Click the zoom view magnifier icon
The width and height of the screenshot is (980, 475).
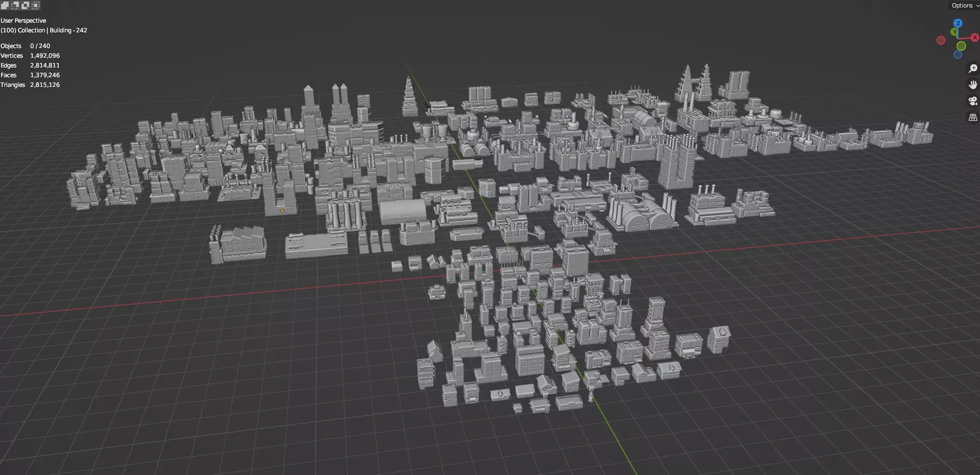coord(973,69)
